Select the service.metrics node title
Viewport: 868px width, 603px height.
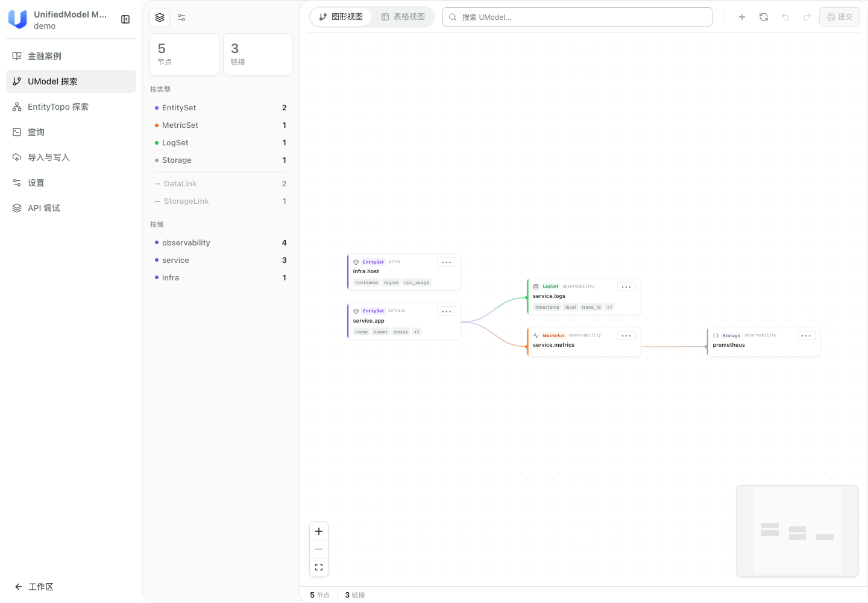[x=553, y=345]
